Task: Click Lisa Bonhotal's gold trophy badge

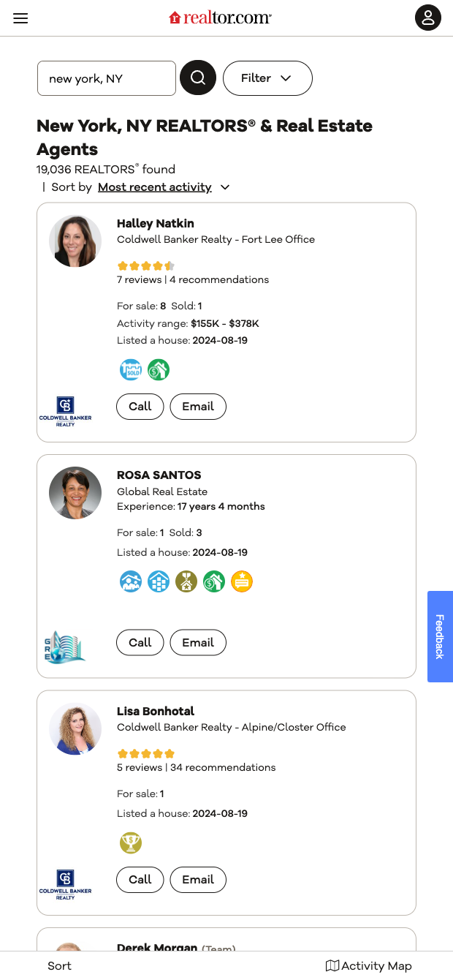Action: [131, 843]
